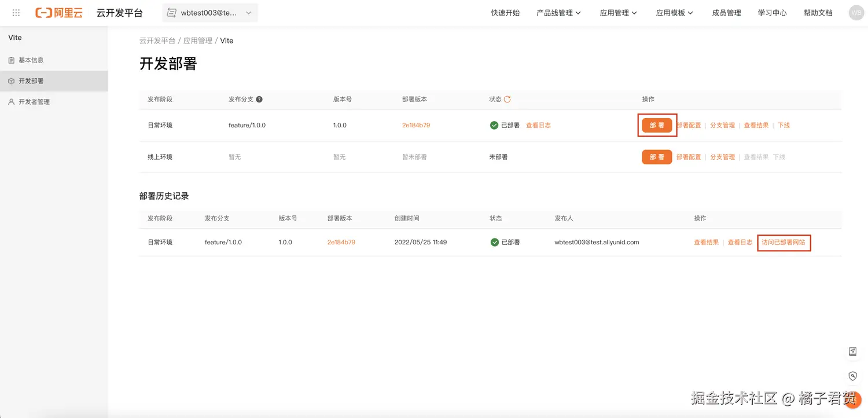This screenshot has height=418, width=868.
Task: Click feature/1.0.0 branch in 日常环境 row
Action: pos(247,125)
